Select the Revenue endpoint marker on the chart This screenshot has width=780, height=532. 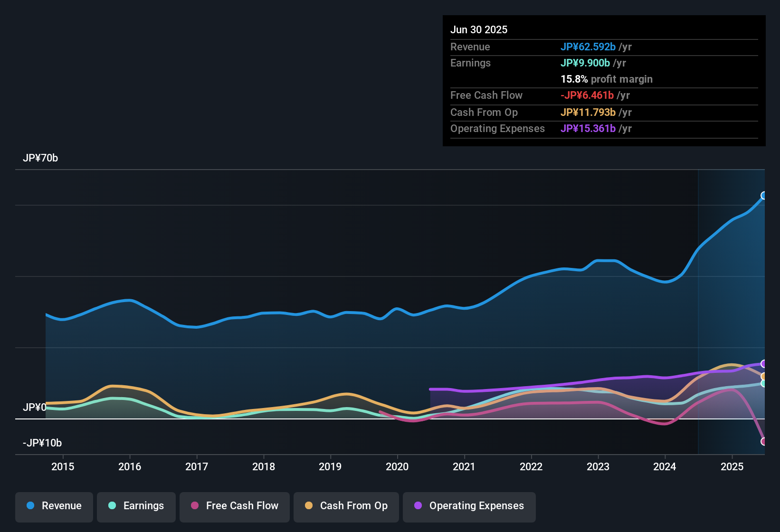764,196
